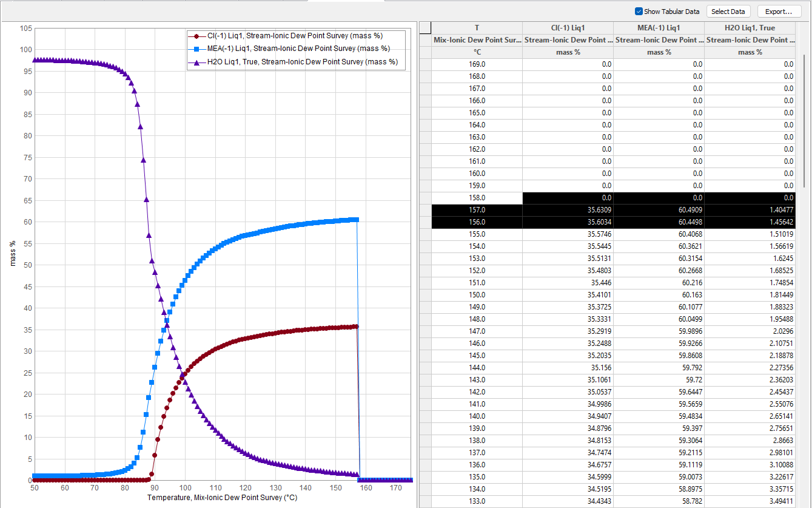Select the temperature cell 157.0

477,210
